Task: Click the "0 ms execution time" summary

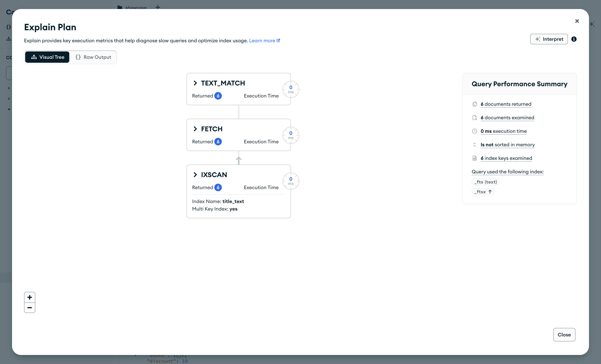Action: [x=504, y=131]
